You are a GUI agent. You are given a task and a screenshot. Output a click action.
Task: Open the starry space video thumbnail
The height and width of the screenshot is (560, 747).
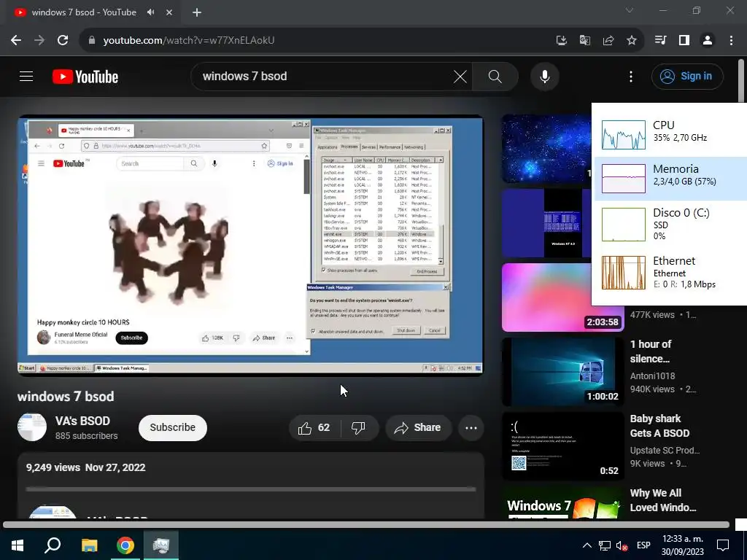(546, 149)
